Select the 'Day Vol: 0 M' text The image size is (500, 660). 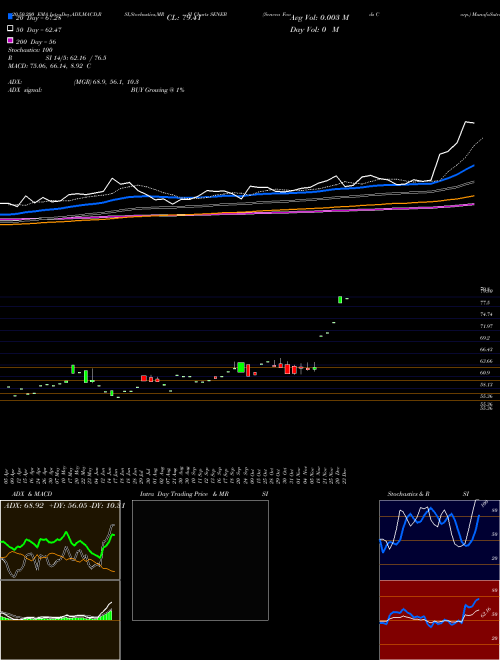click(314, 29)
